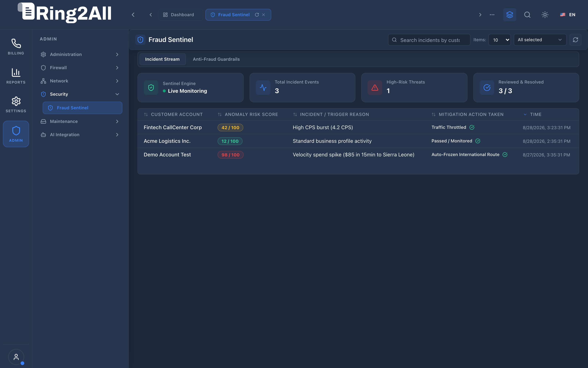Open the Settings gear icon section
The image size is (588, 368).
coord(16,105)
